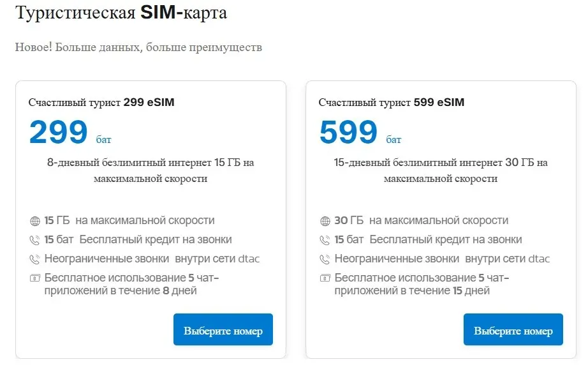This screenshot has height=369, width=588.
Task: Click the phone icon beside 15 бат in the 599 plan
Action: click(x=325, y=240)
